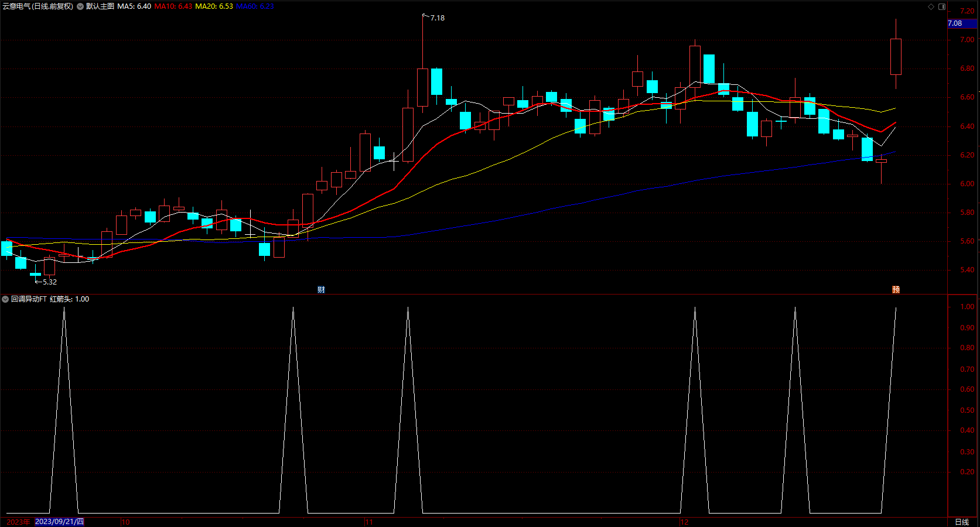Click the month 12 marker on the time axis
Viewport: 980px width, 527px height.
[684, 522]
